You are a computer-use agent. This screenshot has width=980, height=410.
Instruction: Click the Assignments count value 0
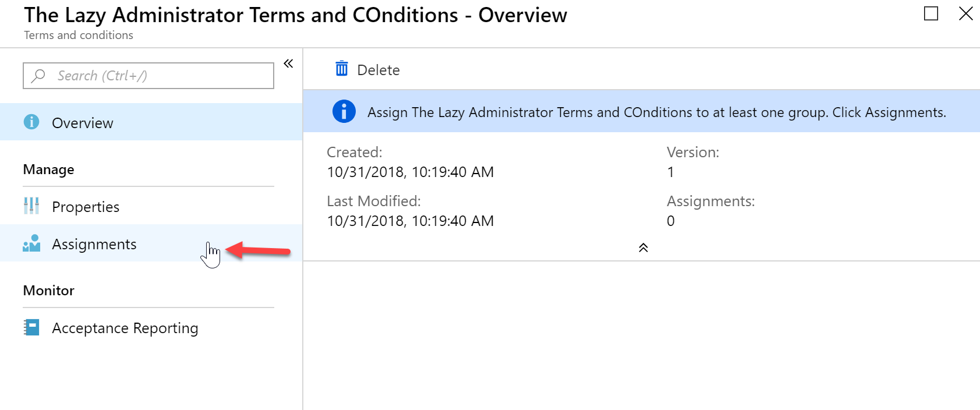pyautogui.click(x=671, y=221)
